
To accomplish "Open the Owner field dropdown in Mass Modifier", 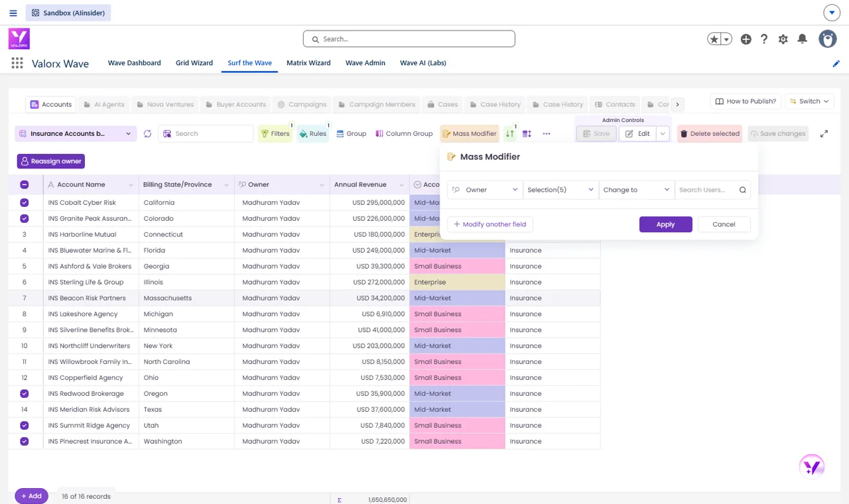I will coord(485,190).
